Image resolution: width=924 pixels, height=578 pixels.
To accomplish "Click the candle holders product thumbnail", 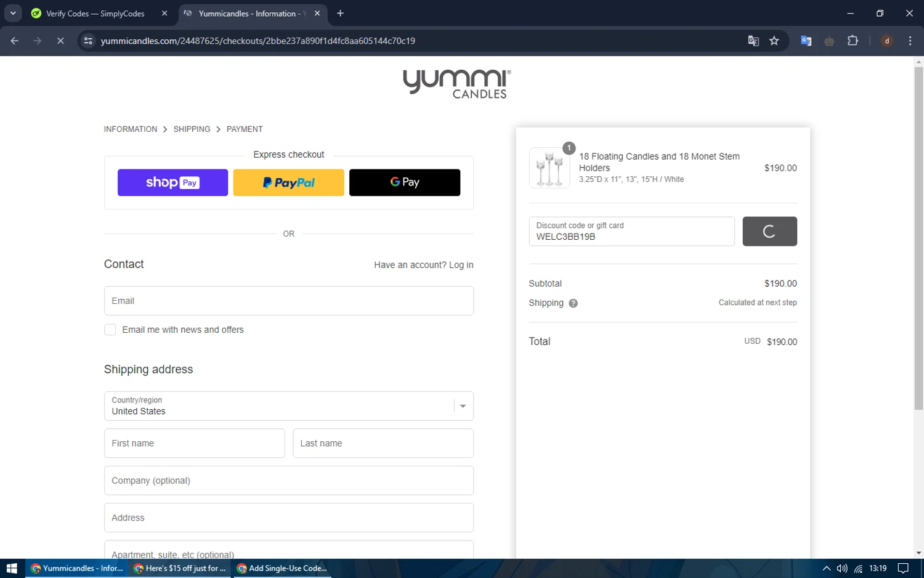I will [x=549, y=168].
